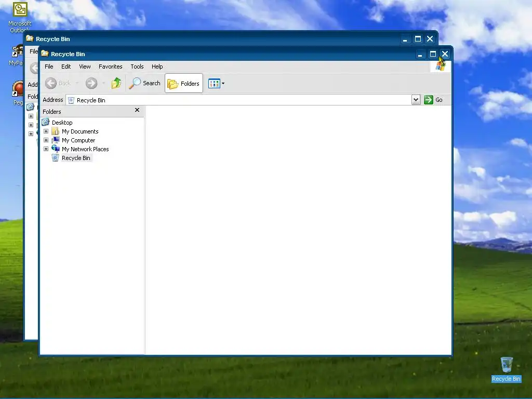This screenshot has width=532, height=399.
Task: Select My Network Places in tree
Action: (85, 149)
